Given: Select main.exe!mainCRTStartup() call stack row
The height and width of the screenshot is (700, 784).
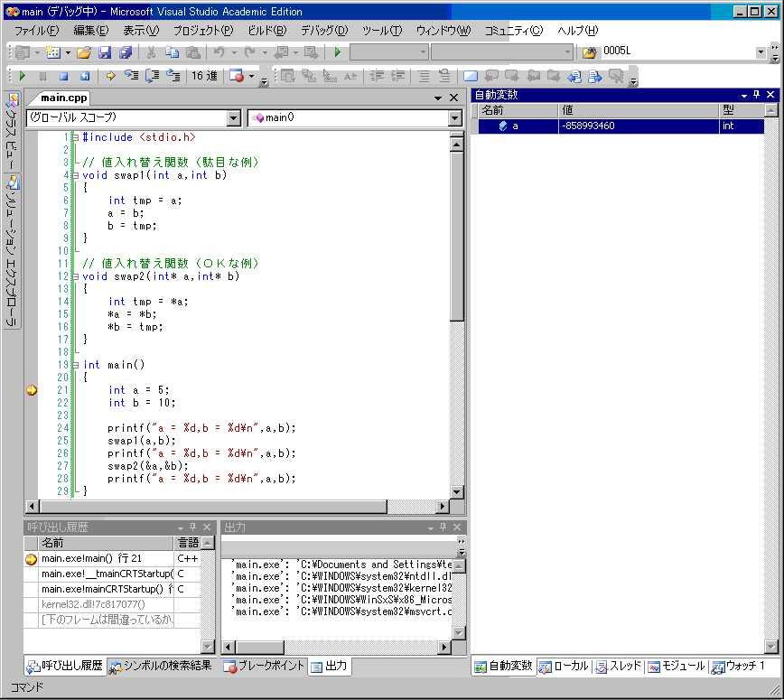Looking at the screenshot, I should tap(112, 590).
